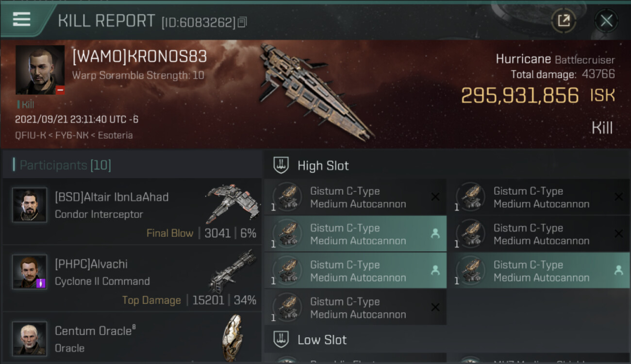Inspect the Cyclone II Command ship image

[x=233, y=271]
